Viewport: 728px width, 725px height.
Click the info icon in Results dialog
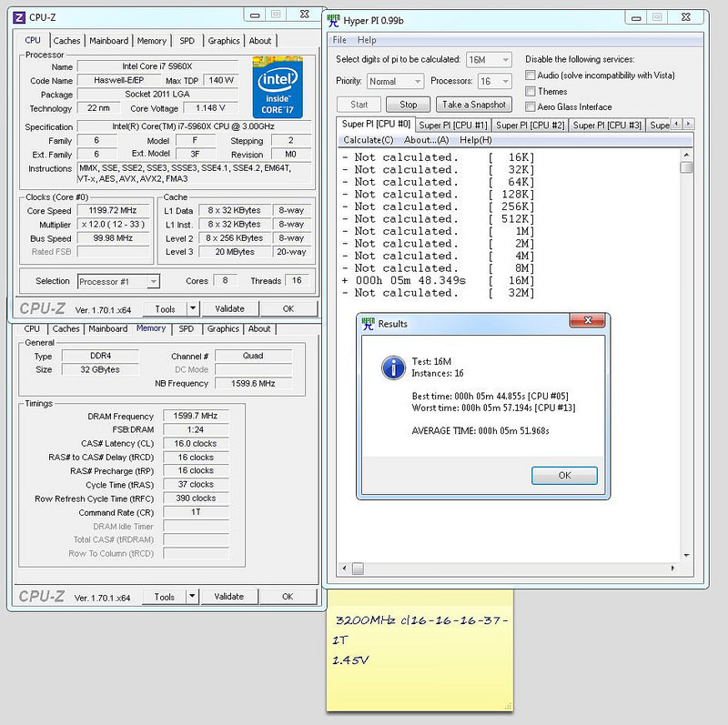click(393, 368)
